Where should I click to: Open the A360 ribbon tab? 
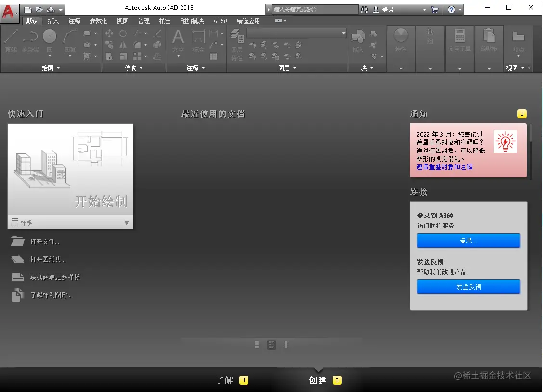(220, 21)
